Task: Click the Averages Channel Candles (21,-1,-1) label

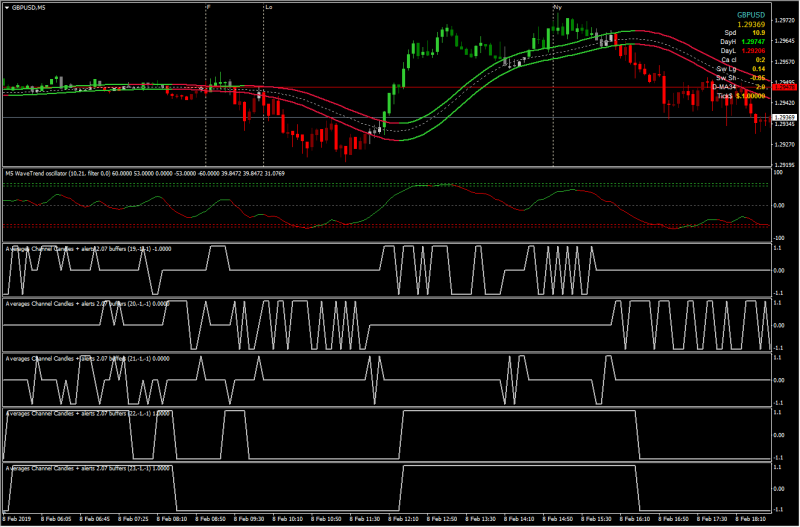Action: [x=87, y=359]
